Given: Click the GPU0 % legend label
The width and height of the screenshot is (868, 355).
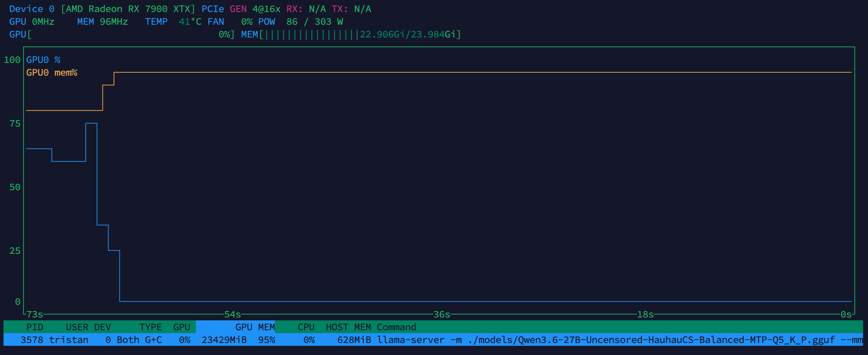Looking at the screenshot, I should [x=43, y=60].
